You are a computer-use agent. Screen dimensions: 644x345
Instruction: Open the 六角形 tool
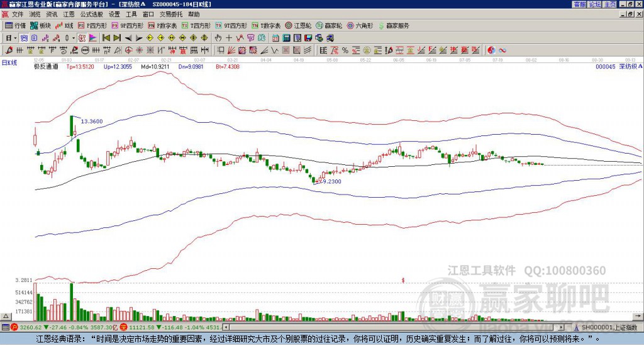tap(360, 25)
